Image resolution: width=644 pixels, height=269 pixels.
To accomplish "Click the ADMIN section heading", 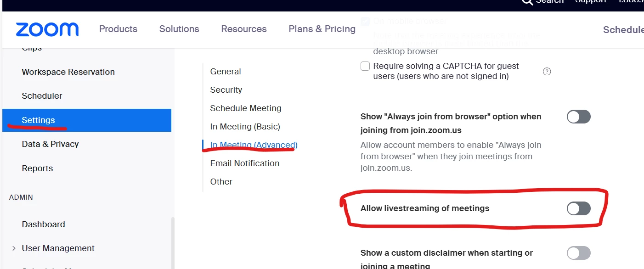I will 21,197.
